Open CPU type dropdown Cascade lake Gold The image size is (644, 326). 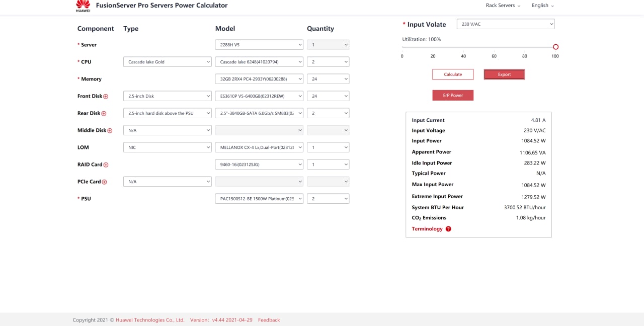click(x=168, y=62)
